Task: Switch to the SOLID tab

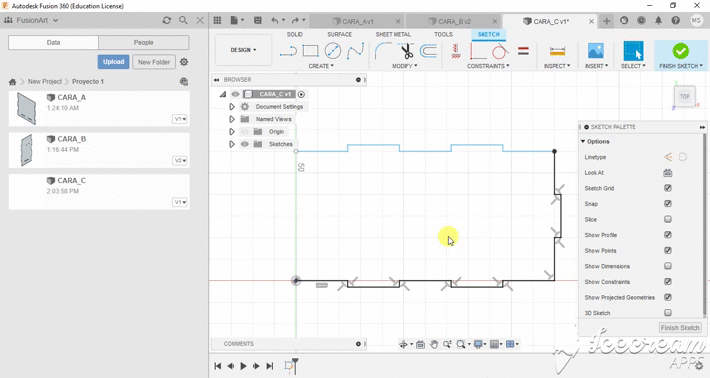Action: tap(294, 34)
